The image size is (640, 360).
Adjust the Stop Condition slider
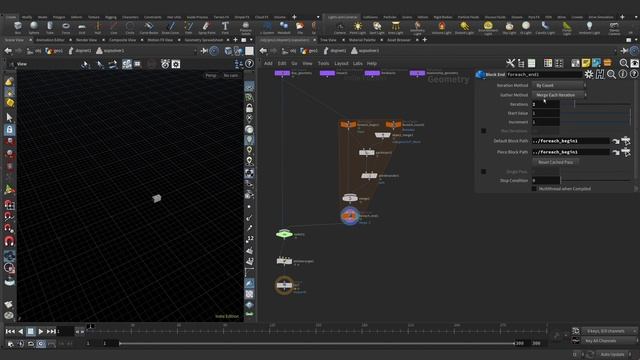(596, 180)
